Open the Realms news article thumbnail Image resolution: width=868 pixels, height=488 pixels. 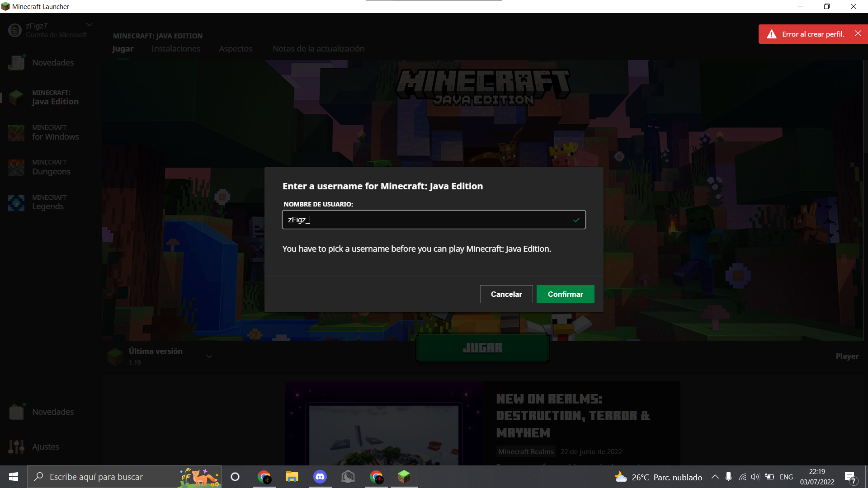(x=383, y=425)
